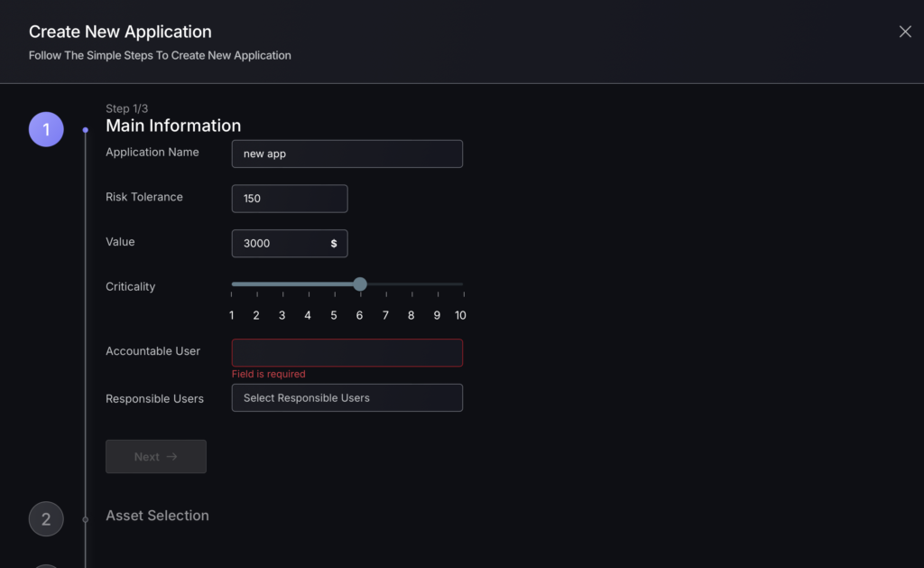Select step 1 circle indicator
This screenshot has height=568, width=924.
(x=46, y=129)
